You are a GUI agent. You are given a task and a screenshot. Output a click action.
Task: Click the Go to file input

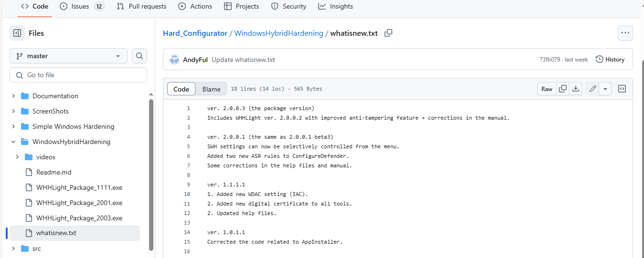coord(78,75)
